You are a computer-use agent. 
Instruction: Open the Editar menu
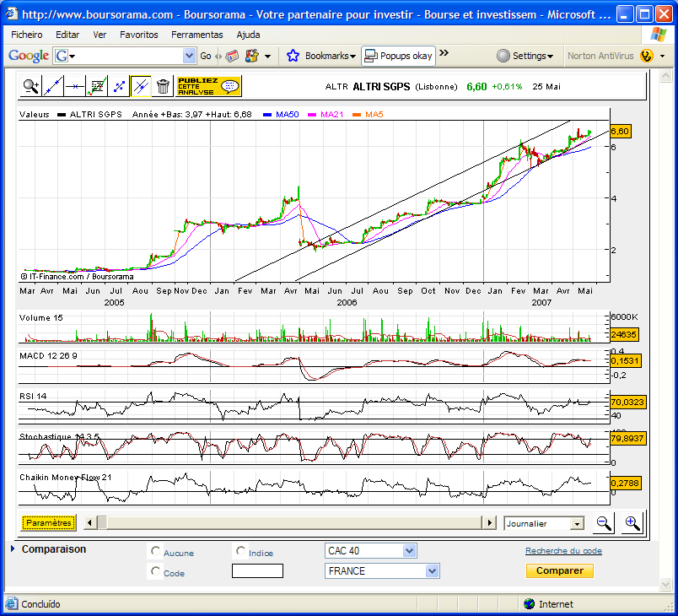pyautogui.click(x=67, y=35)
